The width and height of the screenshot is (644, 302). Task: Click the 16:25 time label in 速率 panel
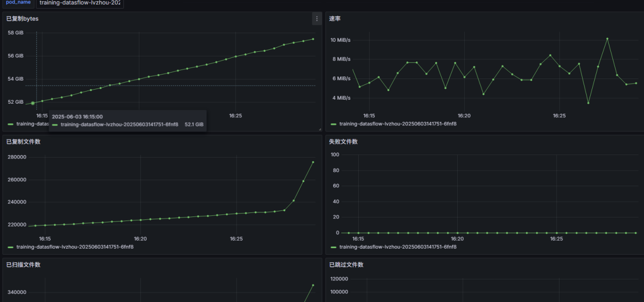(x=559, y=116)
